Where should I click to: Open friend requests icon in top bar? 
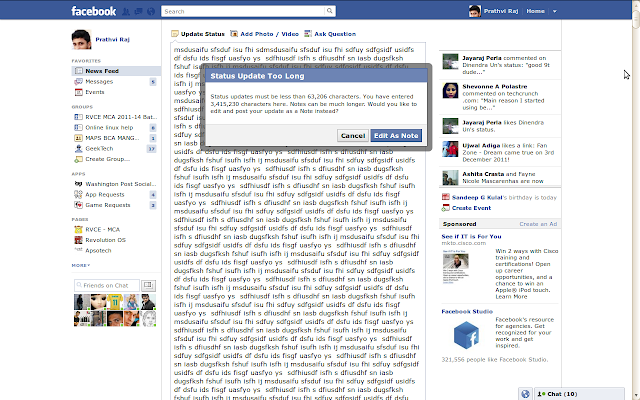[126, 11]
